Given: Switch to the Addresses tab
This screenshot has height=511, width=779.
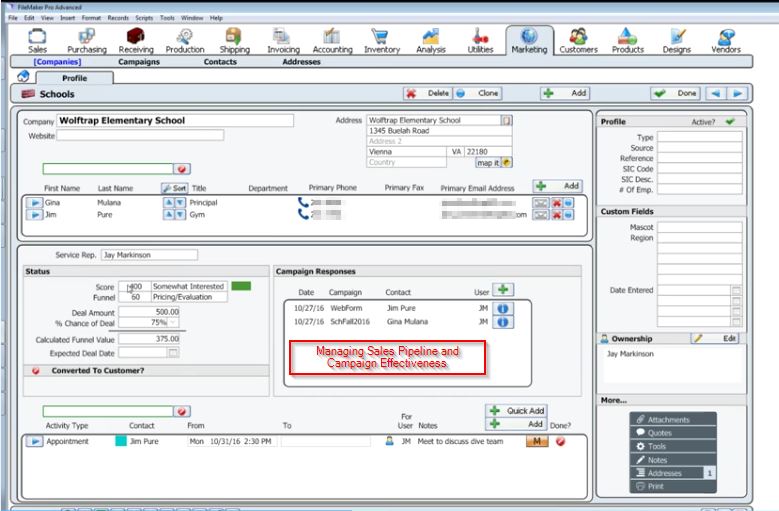Looking at the screenshot, I should click(x=301, y=62).
